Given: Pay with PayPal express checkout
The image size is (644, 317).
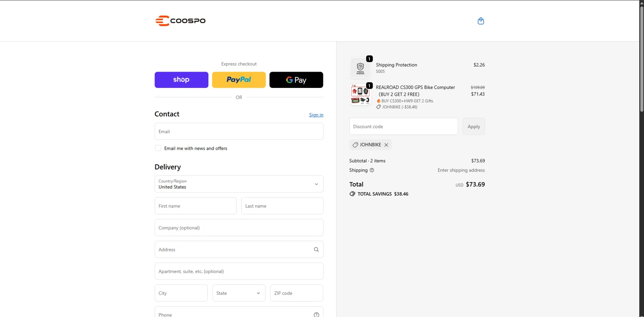Looking at the screenshot, I should [x=239, y=80].
